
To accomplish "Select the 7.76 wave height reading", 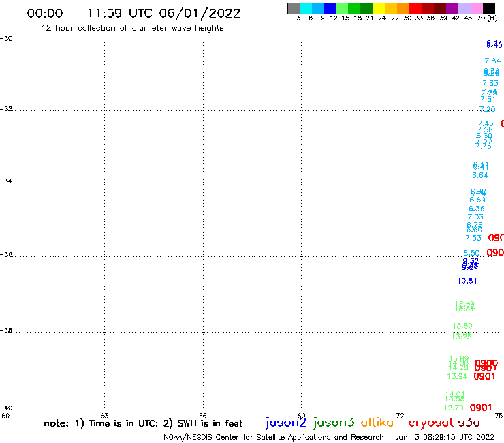I will [484, 146].
